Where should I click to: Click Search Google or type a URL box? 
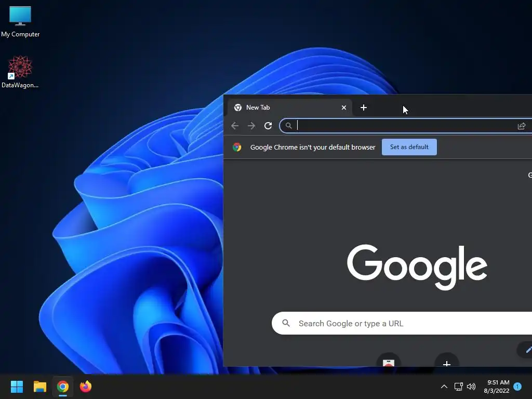pyautogui.click(x=402, y=323)
